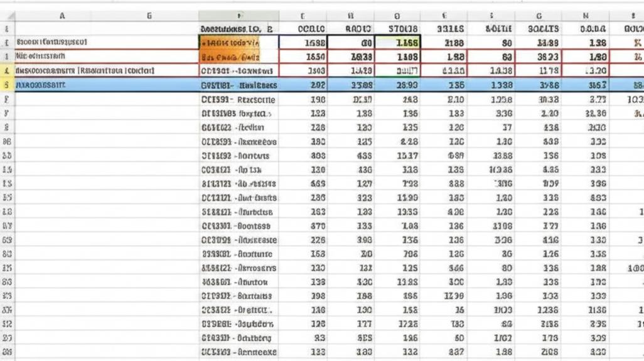Click the cell reading 12.36

pyautogui.click(x=539, y=310)
